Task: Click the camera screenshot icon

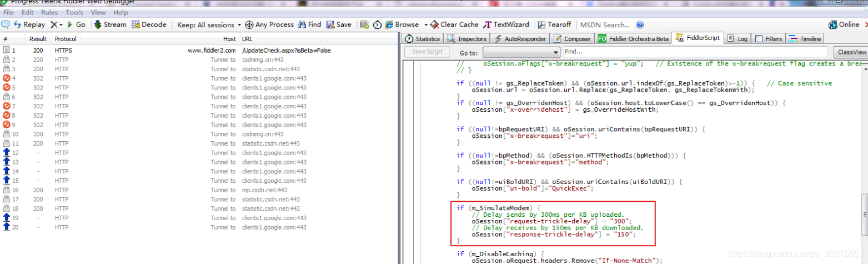Action: click(x=365, y=24)
